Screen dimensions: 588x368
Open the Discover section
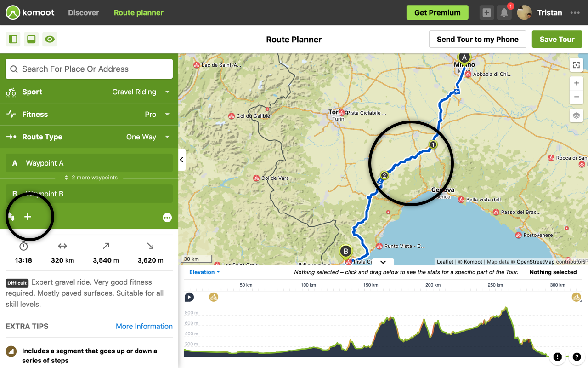(84, 12)
